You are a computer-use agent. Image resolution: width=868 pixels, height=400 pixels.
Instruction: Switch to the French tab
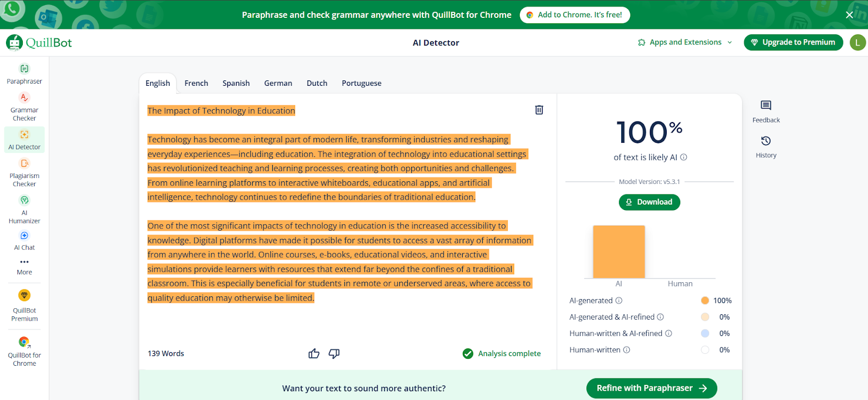click(x=196, y=83)
